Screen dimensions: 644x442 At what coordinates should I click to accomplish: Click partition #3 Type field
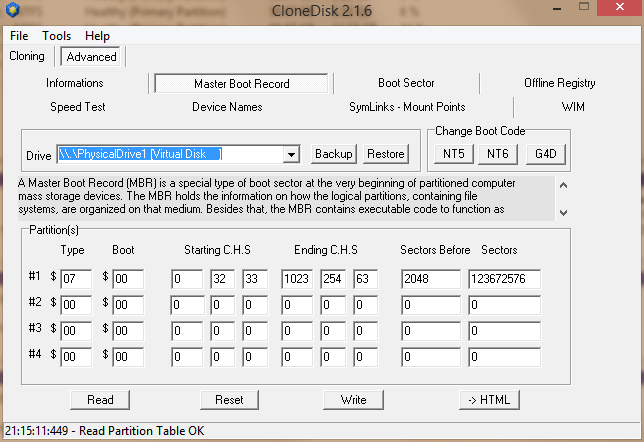[76, 331]
